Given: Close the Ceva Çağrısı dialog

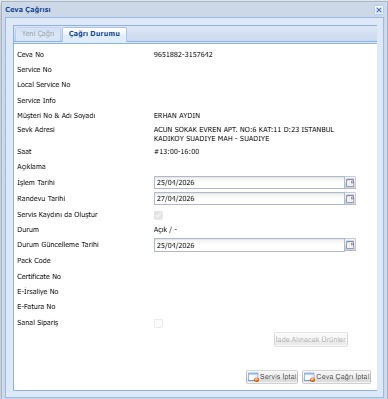Looking at the screenshot, I should 379,10.
